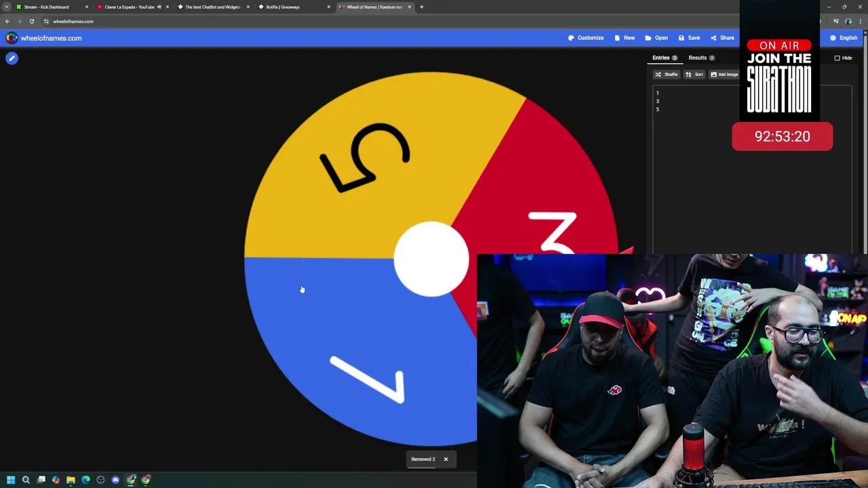Image resolution: width=868 pixels, height=488 pixels.
Task: Click Open to load a saved wheel
Action: pyautogui.click(x=656, y=38)
